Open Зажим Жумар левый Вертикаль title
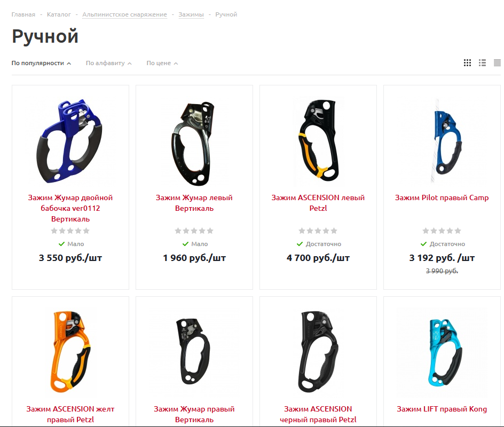The height and width of the screenshot is (427, 504). pos(194,203)
